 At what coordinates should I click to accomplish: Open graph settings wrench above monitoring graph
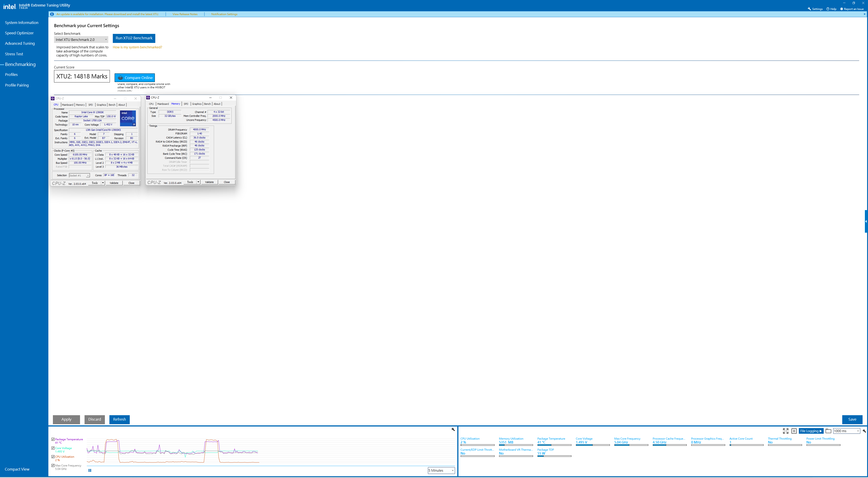click(x=453, y=429)
